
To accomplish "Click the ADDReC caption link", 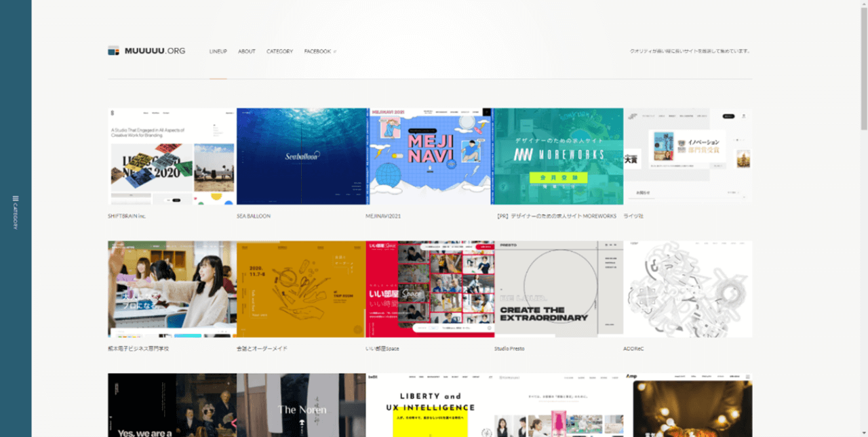I will (x=633, y=348).
